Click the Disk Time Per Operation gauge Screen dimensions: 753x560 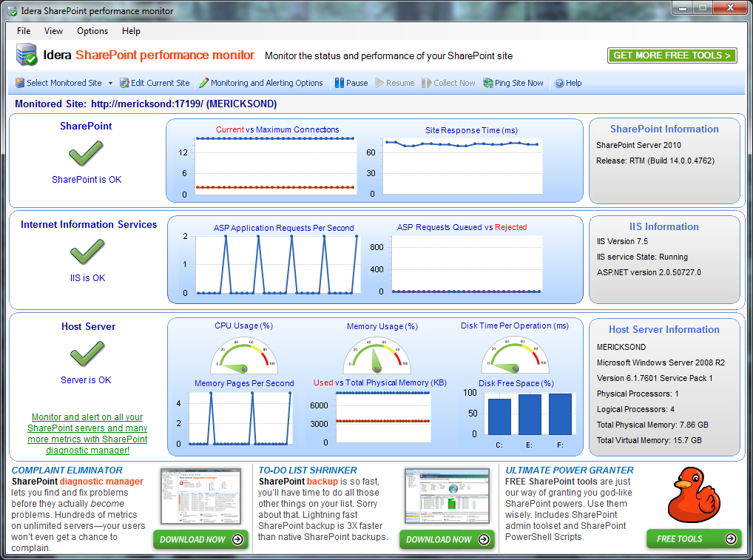point(516,354)
